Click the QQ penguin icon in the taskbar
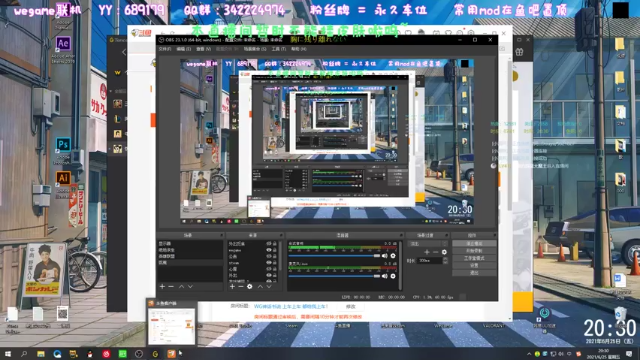640x360 pixels. point(90,354)
